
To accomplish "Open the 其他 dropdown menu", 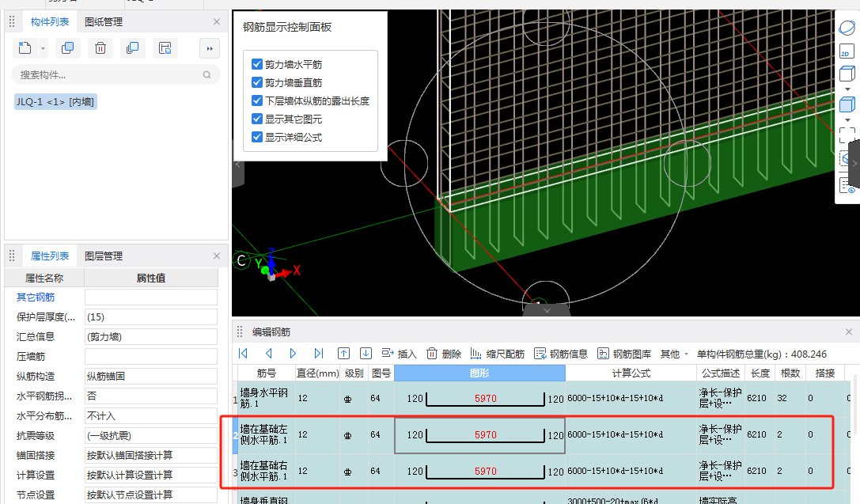I will (674, 354).
